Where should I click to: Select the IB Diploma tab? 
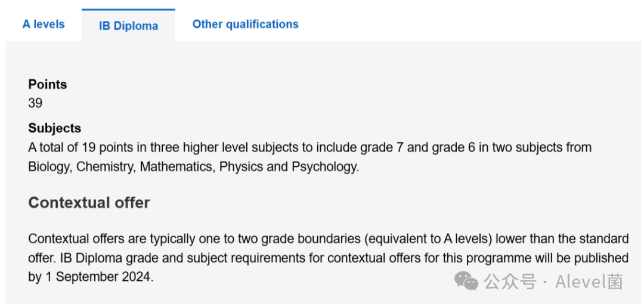pyautogui.click(x=129, y=26)
